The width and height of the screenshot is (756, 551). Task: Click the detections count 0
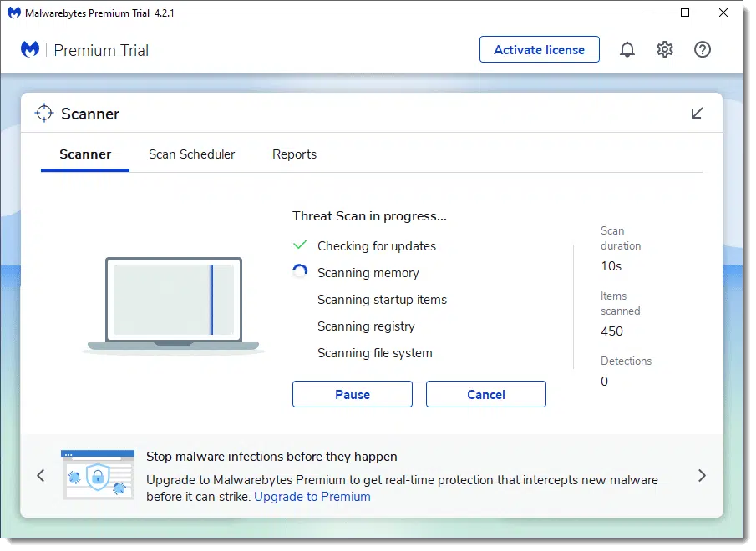604,382
